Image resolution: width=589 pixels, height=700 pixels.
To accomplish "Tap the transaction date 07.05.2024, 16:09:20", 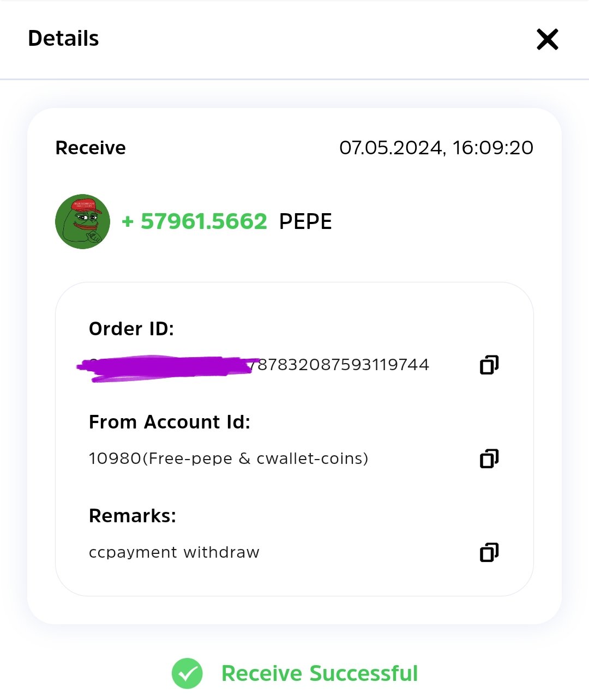I will [x=436, y=148].
